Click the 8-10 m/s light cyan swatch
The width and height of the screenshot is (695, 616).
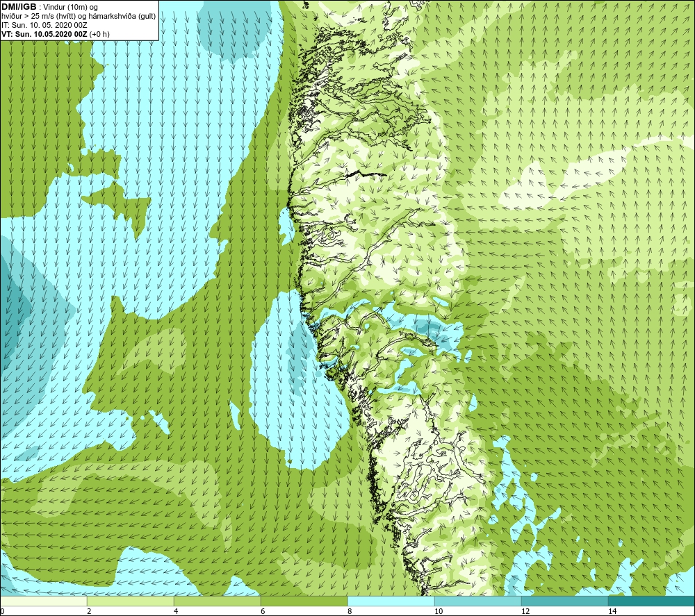(x=391, y=601)
